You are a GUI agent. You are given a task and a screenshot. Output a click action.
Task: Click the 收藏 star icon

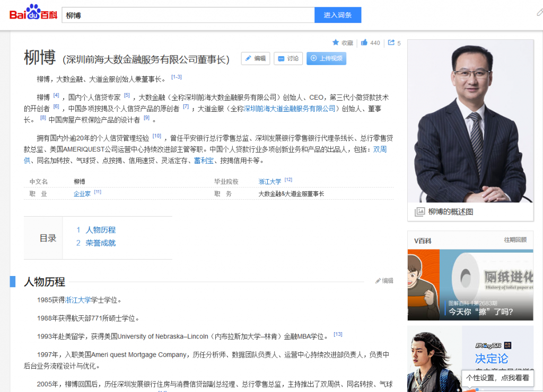pos(336,42)
